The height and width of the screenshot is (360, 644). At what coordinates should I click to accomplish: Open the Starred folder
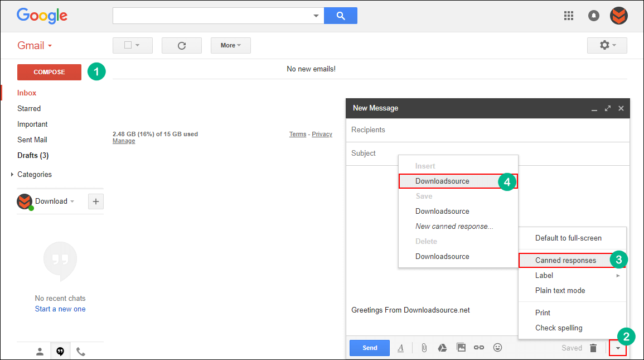tap(29, 108)
